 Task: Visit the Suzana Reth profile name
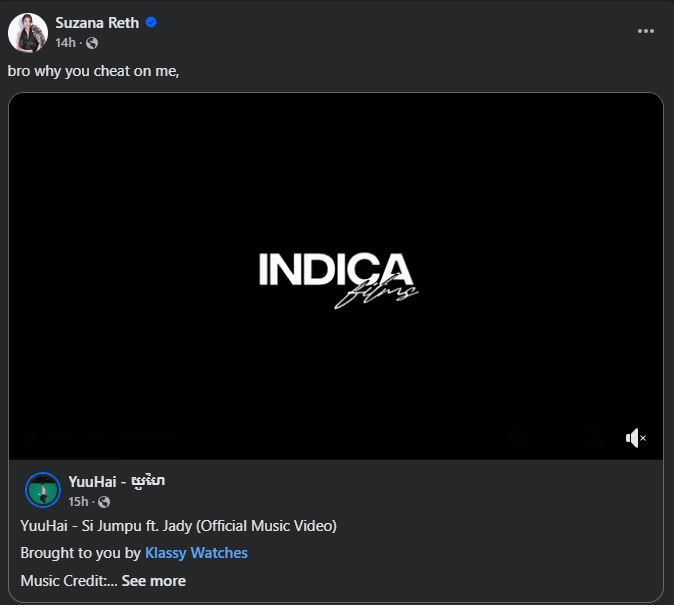[x=97, y=23]
